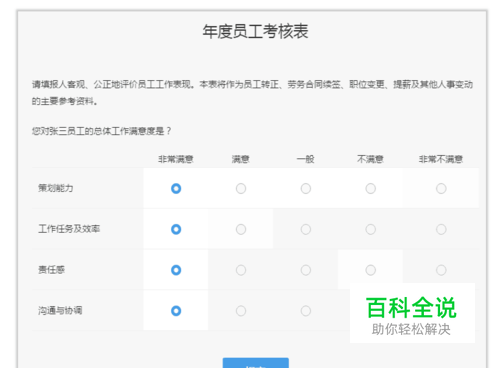Select 非常满意 for 责任感
This screenshot has height=368, width=500.
coord(176,270)
